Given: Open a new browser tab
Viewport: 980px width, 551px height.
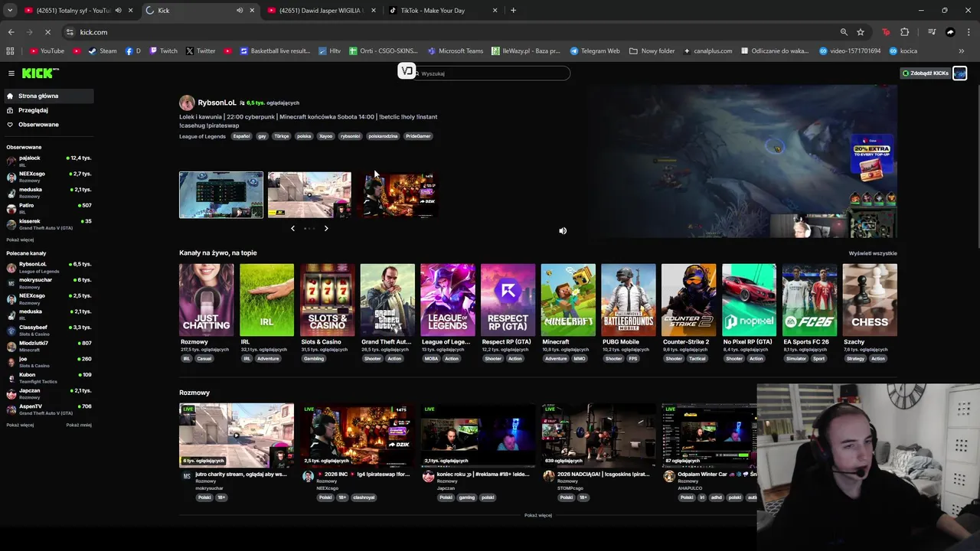Looking at the screenshot, I should pyautogui.click(x=513, y=11).
